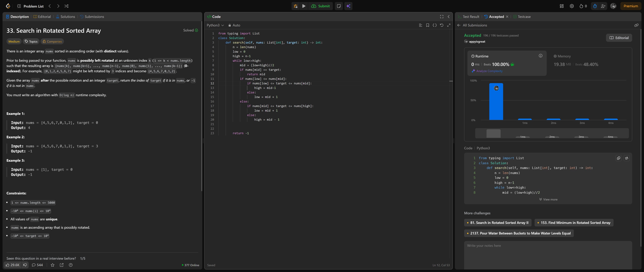Expand submitted code with View more
Image resolution: width=644 pixels, height=272 pixels.
pos(548,199)
